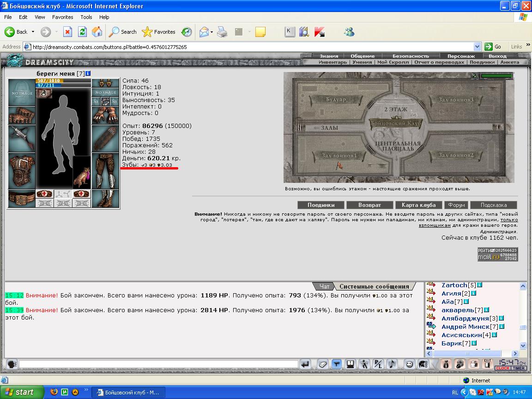The height and width of the screenshot is (399, 532).
Task: Click the IE Refresh toolbar icon
Action: pos(82,32)
